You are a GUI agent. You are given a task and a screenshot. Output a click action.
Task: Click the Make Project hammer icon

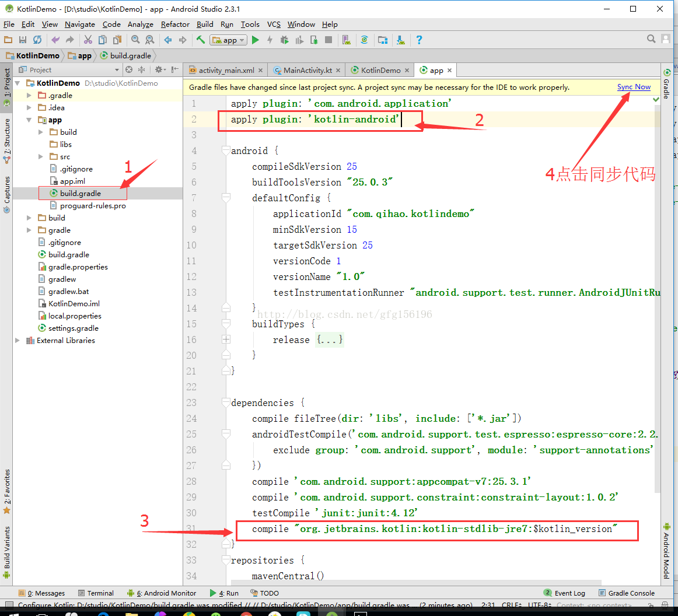(x=201, y=40)
